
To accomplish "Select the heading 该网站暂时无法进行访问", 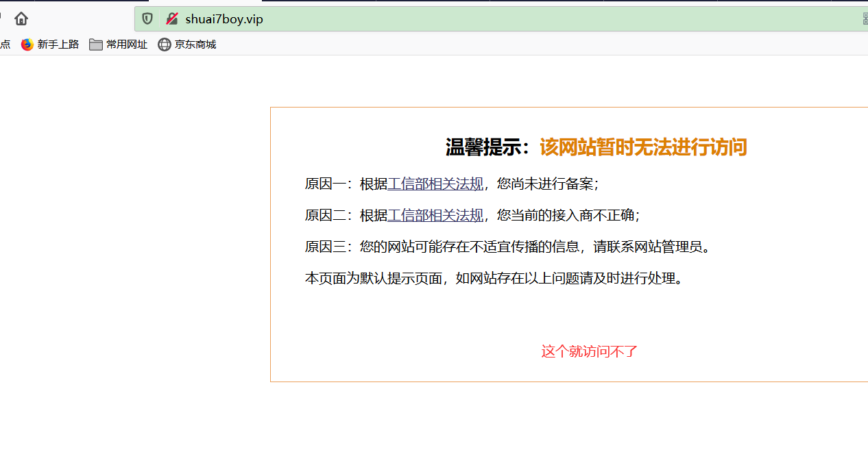I will pyautogui.click(x=643, y=147).
